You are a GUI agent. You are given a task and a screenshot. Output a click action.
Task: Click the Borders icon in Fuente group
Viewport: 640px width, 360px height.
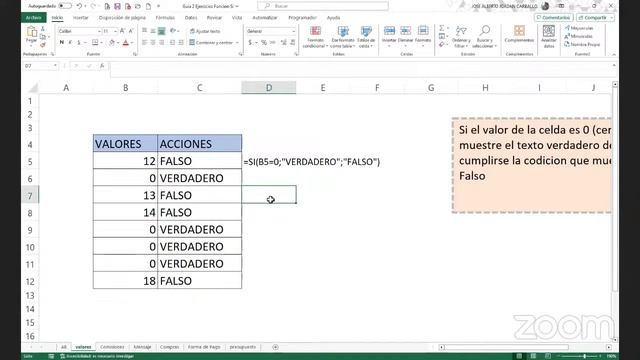pos(95,42)
